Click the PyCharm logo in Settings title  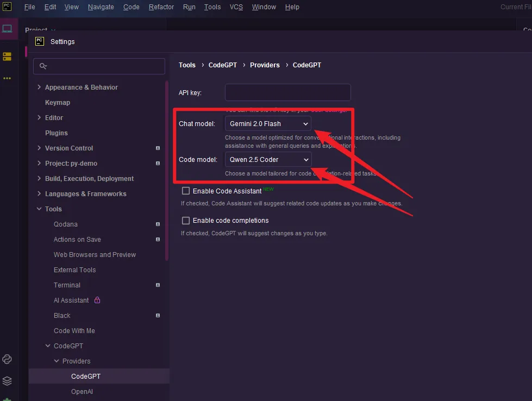[40, 41]
